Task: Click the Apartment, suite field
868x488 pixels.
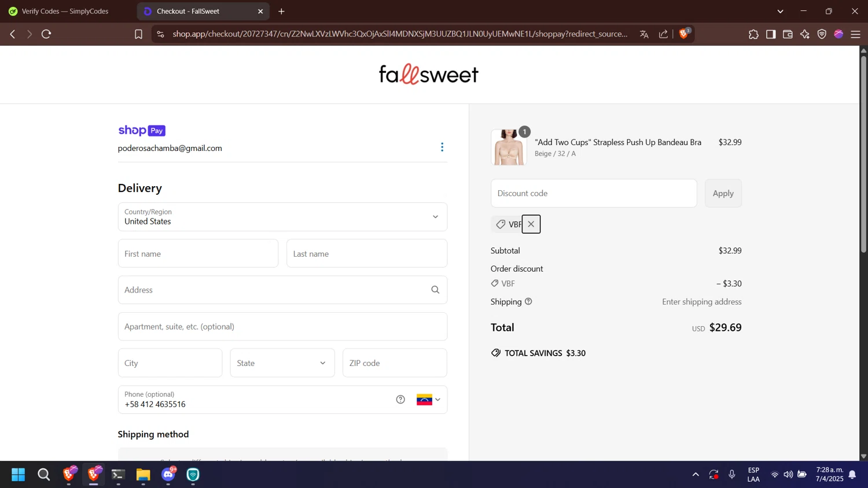Action: tap(282, 327)
